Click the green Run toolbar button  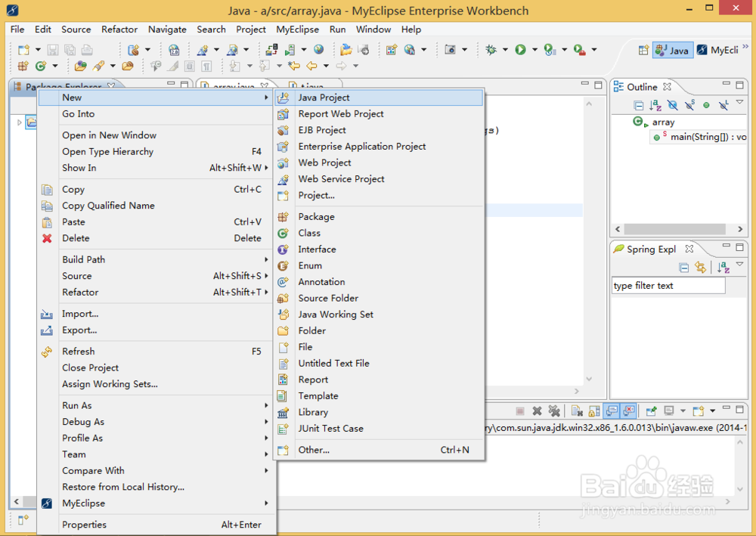(x=520, y=50)
